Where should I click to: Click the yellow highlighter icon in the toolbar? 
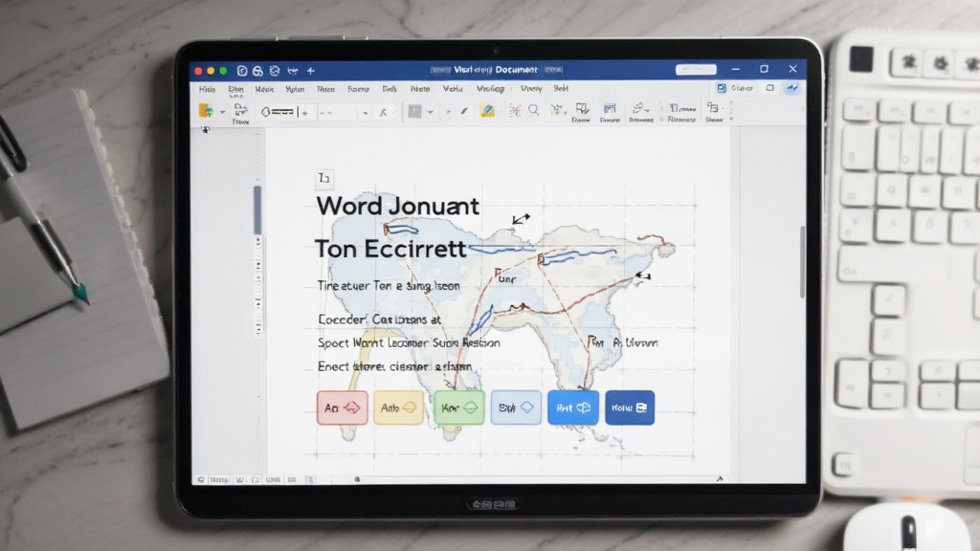point(487,111)
